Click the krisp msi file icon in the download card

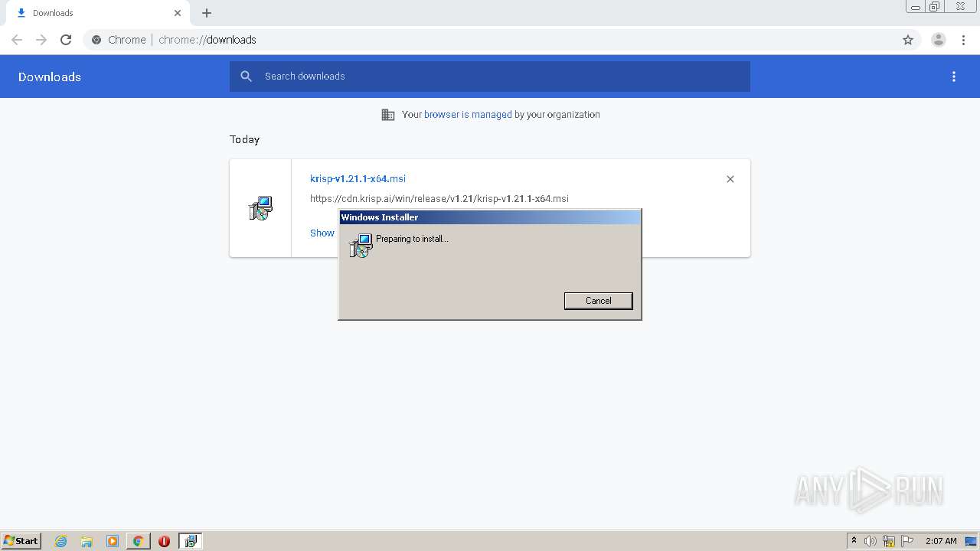[260, 208]
